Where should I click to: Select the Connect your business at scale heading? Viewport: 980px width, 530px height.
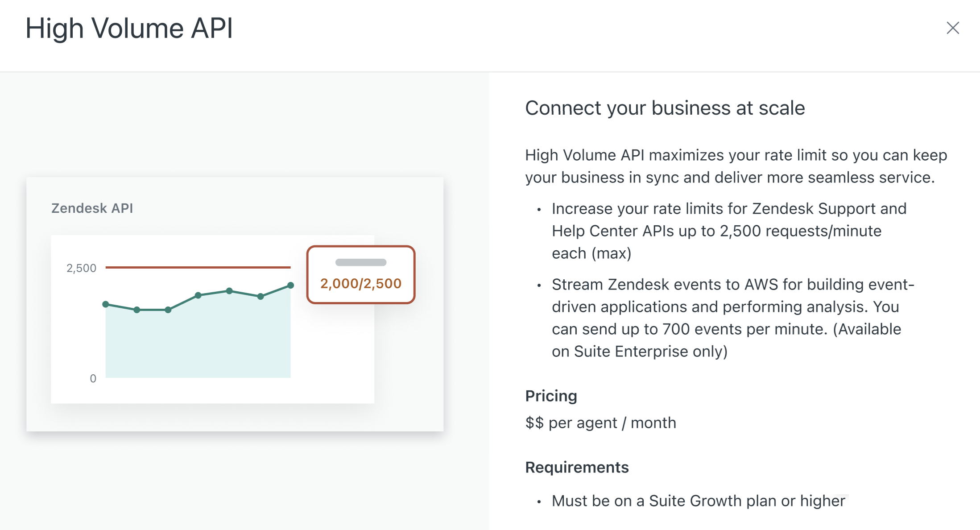tap(665, 108)
